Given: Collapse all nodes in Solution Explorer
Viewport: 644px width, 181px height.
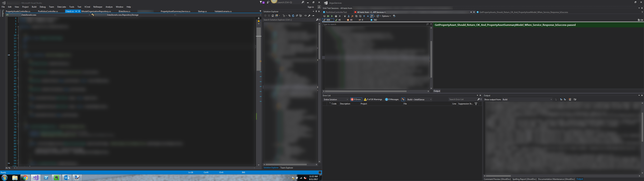Looking at the screenshot, I should [297, 16].
